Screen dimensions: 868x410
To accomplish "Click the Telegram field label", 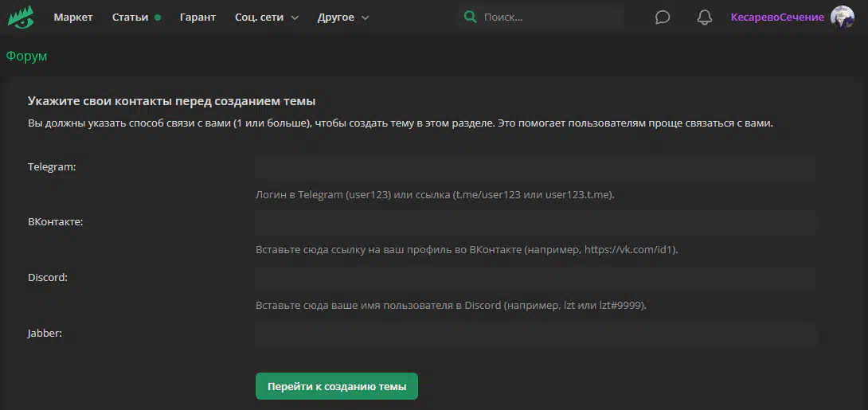I will (52, 167).
